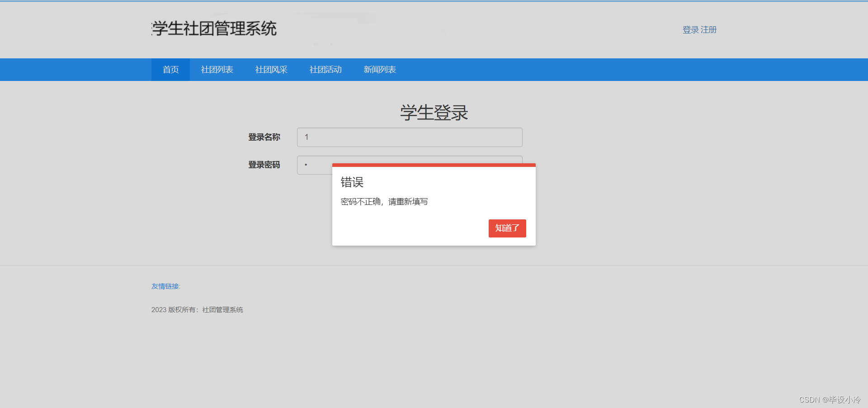868x408 pixels.
Task: Select the 首页 navigation tab
Action: point(170,69)
